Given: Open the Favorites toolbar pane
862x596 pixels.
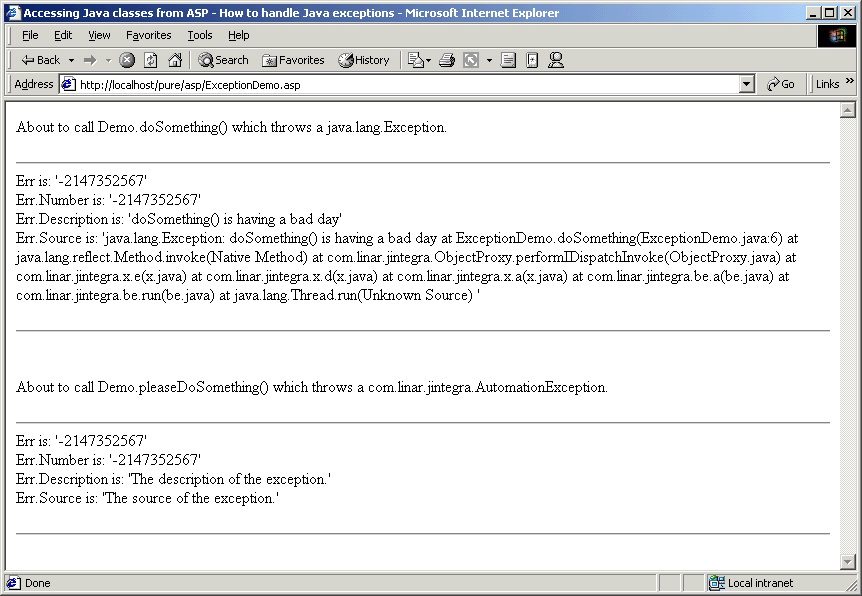Looking at the screenshot, I should coord(294,60).
